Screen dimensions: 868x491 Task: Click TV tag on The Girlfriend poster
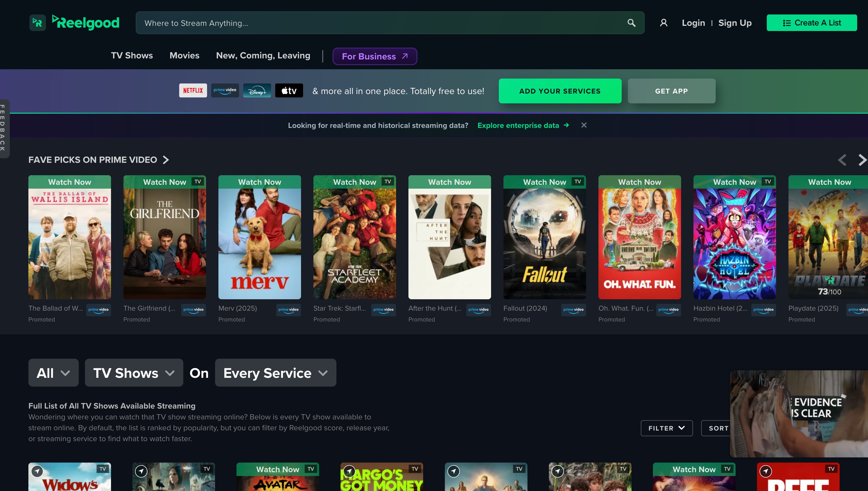tap(198, 182)
